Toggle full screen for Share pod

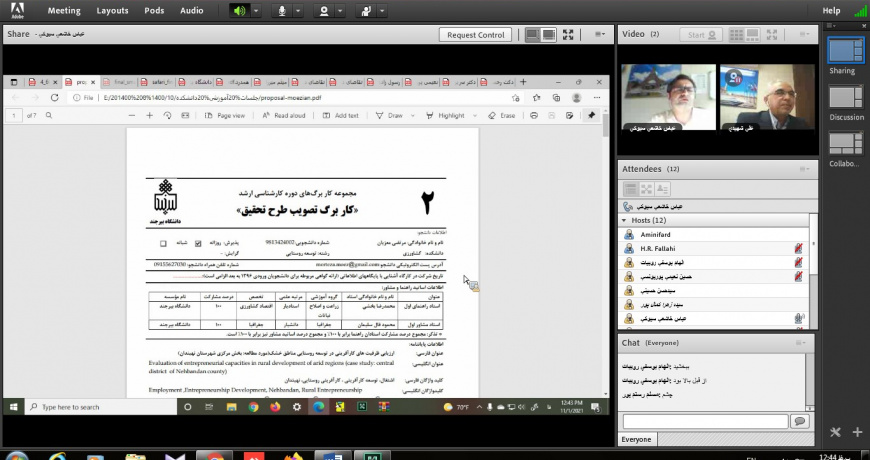coord(568,34)
